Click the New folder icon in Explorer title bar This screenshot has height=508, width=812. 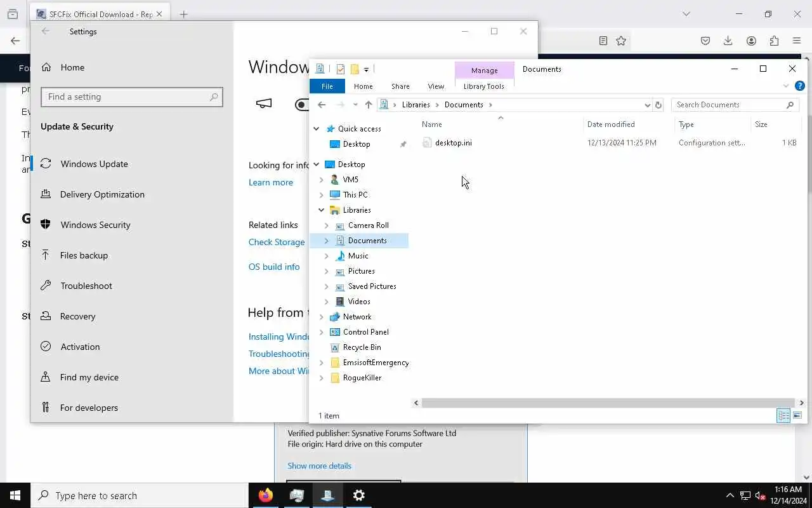(x=355, y=69)
